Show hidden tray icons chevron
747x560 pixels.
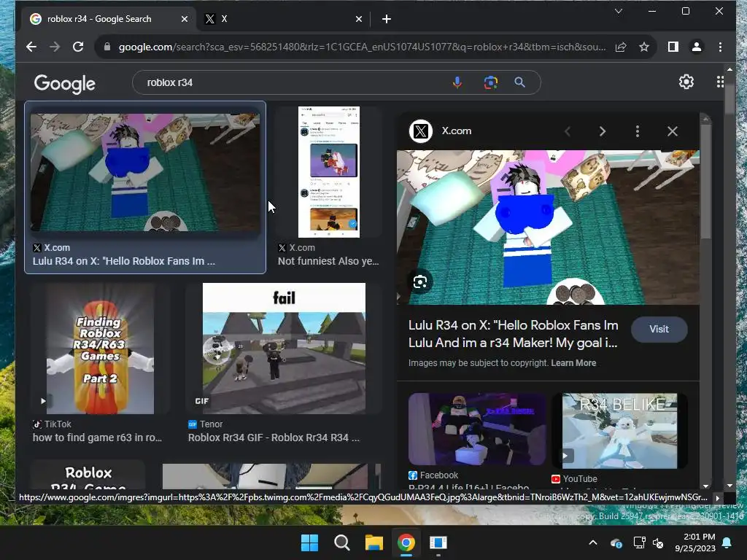click(593, 542)
